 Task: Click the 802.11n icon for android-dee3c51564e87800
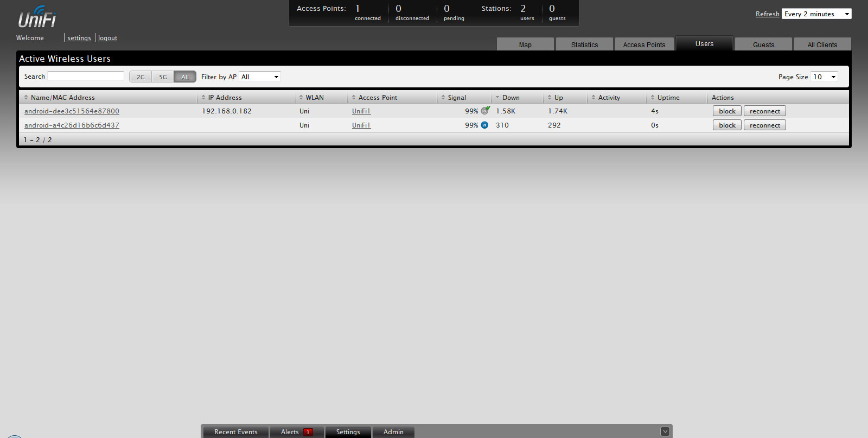[x=485, y=110]
